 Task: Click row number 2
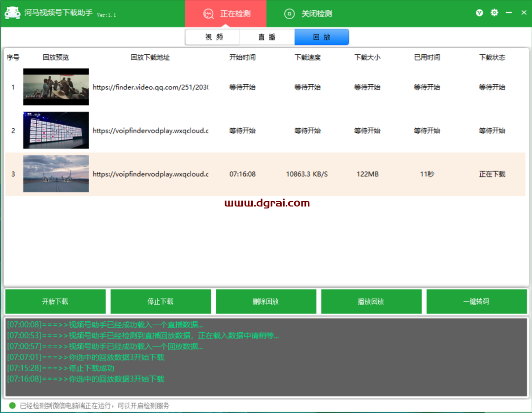pos(13,131)
